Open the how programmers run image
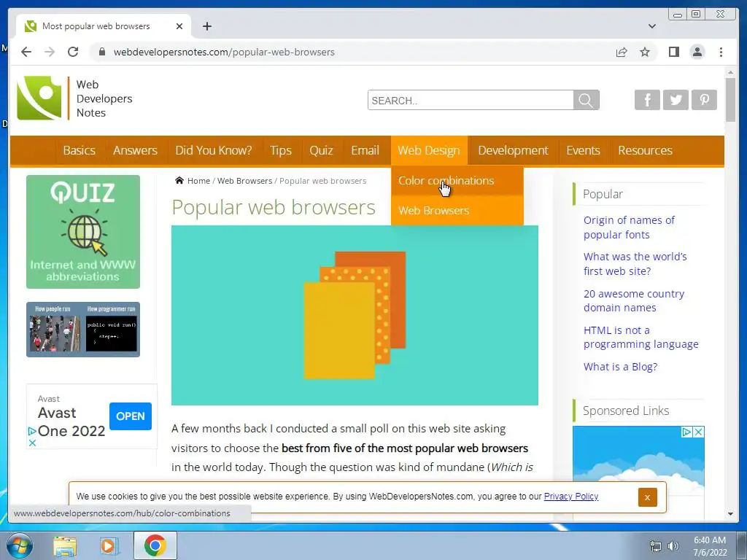This screenshot has width=747, height=560. point(83,330)
